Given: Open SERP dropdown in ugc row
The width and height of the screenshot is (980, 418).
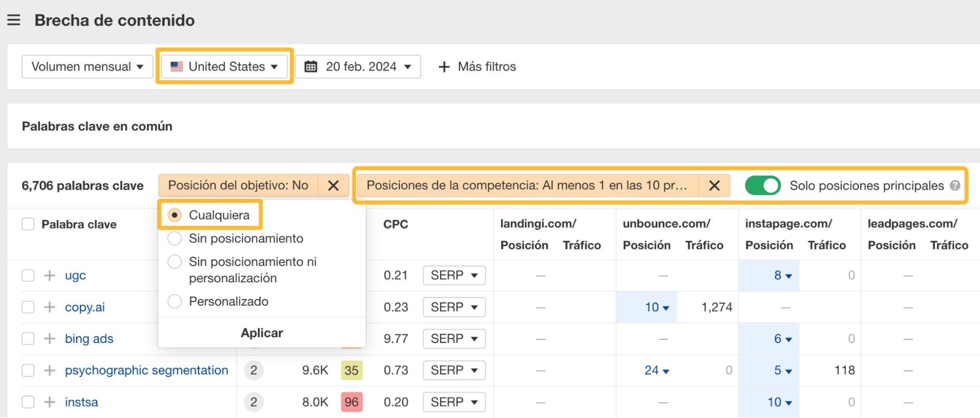Looking at the screenshot, I should (454, 275).
